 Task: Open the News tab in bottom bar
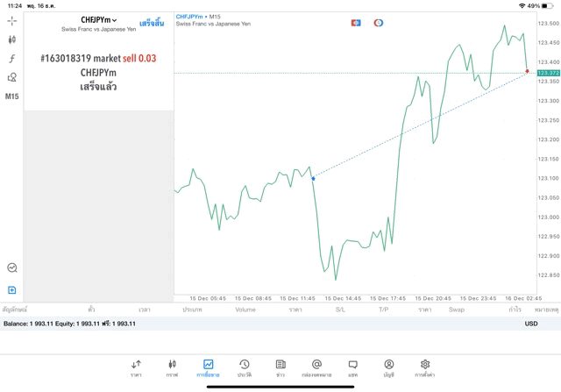(x=280, y=367)
